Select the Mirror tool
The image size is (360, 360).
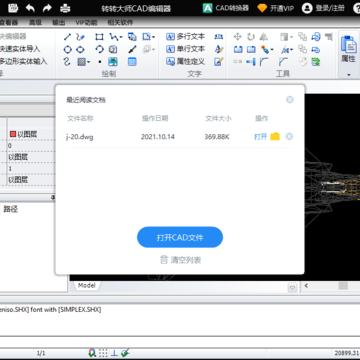click(264, 37)
